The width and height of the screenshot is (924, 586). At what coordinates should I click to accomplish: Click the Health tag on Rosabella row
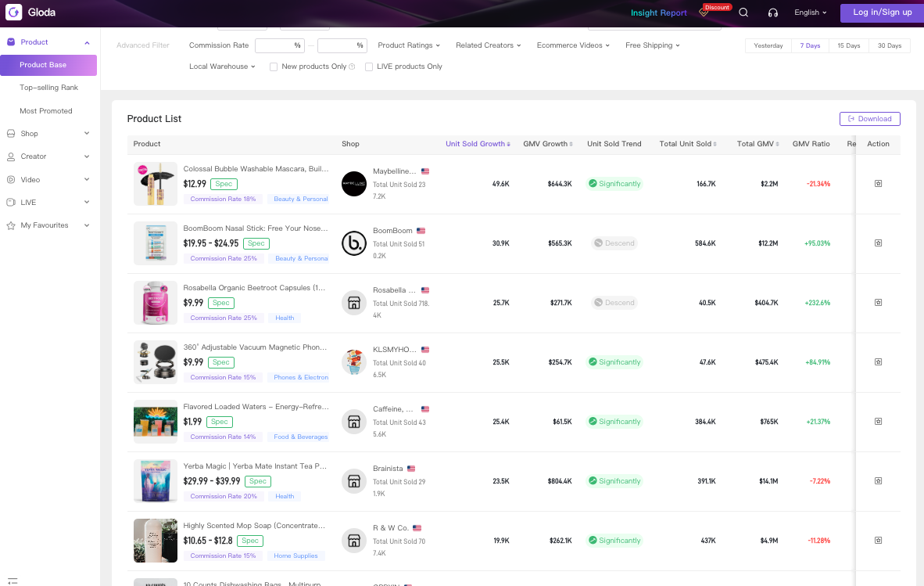coord(285,318)
